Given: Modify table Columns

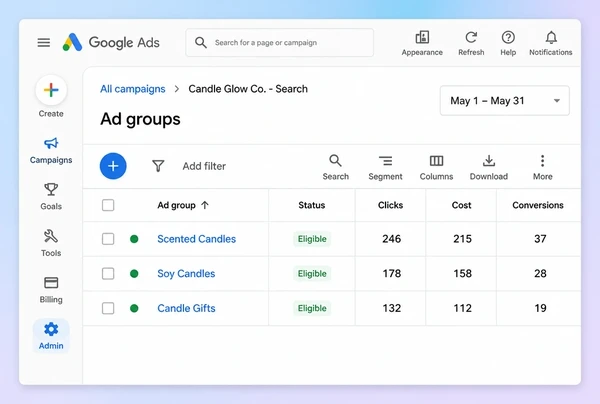Looking at the screenshot, I should point(436,167).
